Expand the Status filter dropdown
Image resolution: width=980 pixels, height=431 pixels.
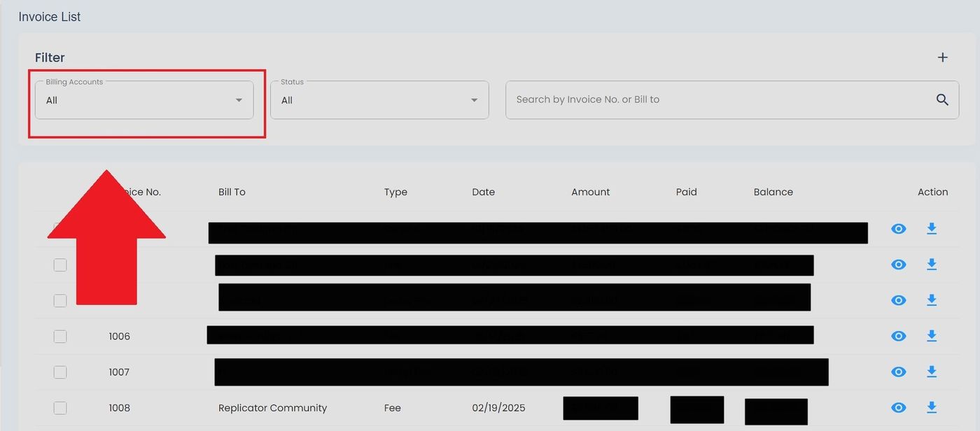click(x=379, y=100)
